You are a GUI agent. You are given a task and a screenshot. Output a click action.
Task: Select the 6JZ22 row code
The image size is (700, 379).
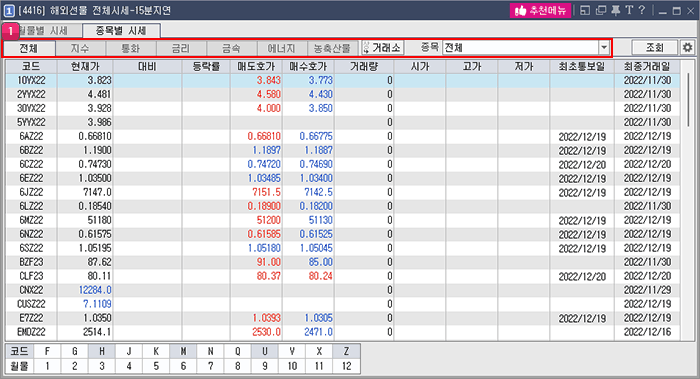31,192
